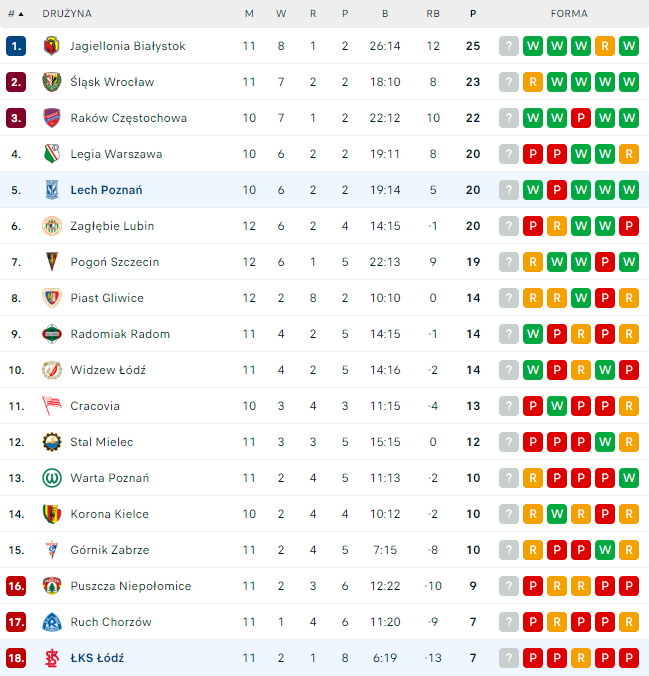Click the red 16. position badge
The height and width of the screenshot is (676, 649).
pos(16,586)
